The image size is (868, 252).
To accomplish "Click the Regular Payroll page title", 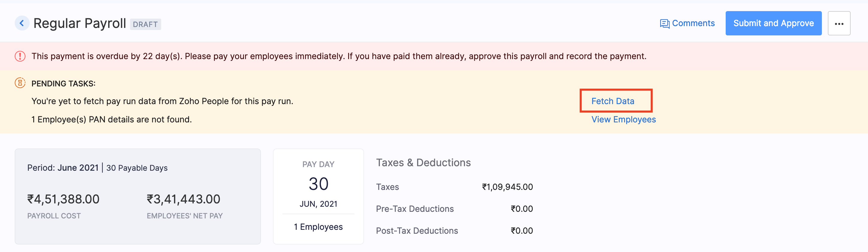I will [79, 23].
